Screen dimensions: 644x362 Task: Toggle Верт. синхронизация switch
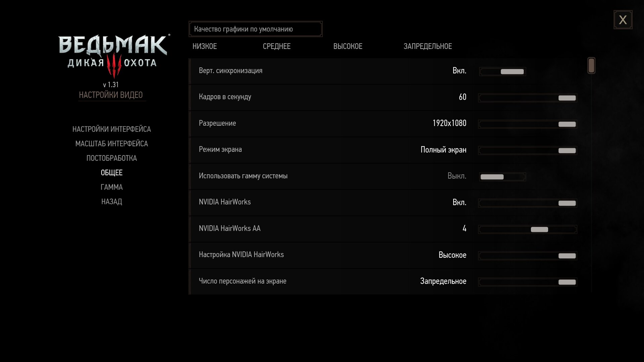pyautogui.click(x=502, y=71)
